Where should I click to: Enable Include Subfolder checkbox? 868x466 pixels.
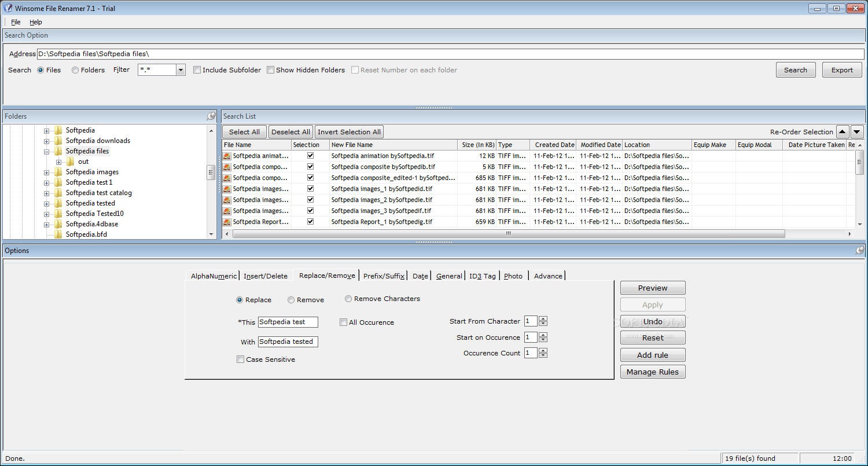tap(197, 70)
